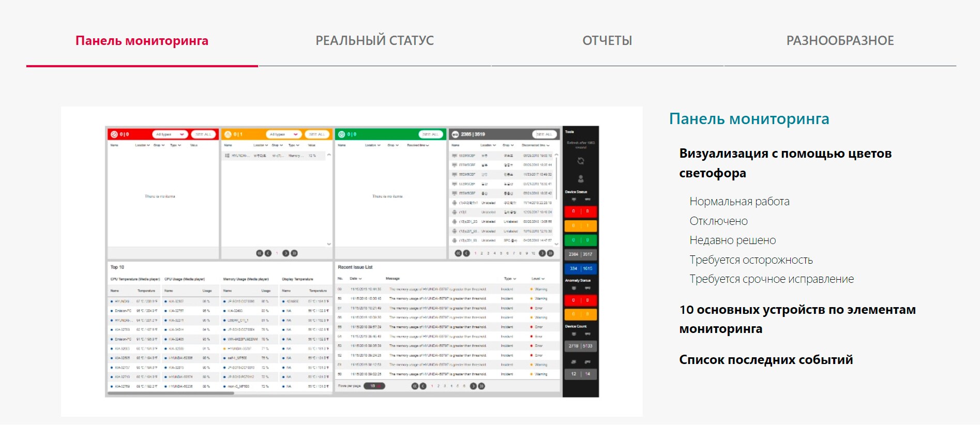
Task: Click SEE ALL in the orange panel
Action: (x=316, y=134)
